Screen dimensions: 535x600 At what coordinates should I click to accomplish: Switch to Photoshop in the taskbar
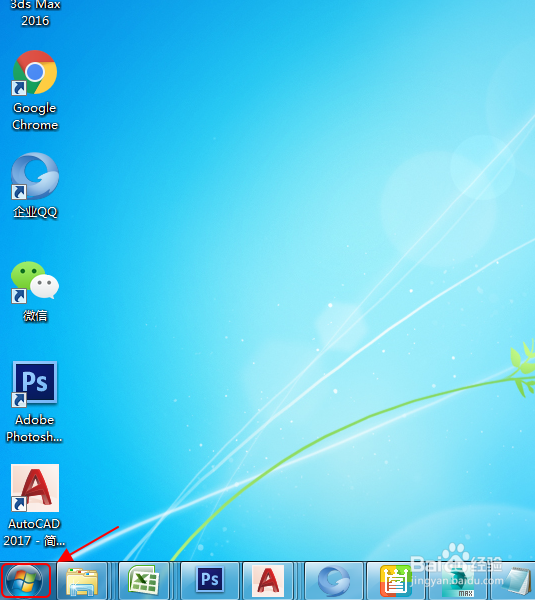210,581
